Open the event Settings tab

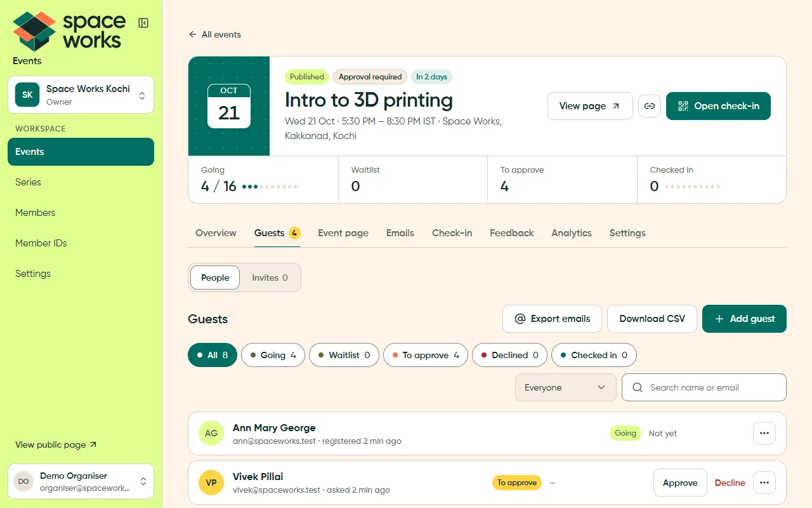627,233
